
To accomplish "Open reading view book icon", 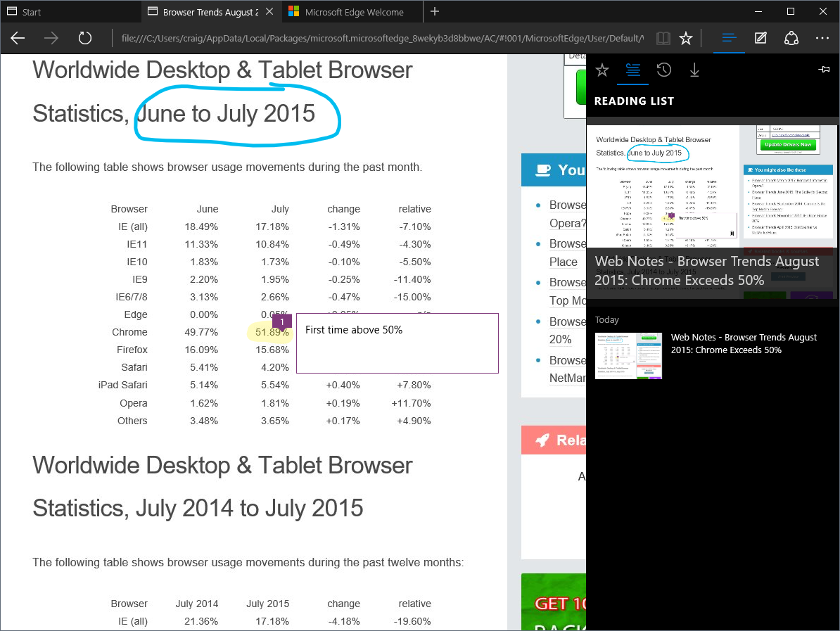I will [x=663, y=38].
